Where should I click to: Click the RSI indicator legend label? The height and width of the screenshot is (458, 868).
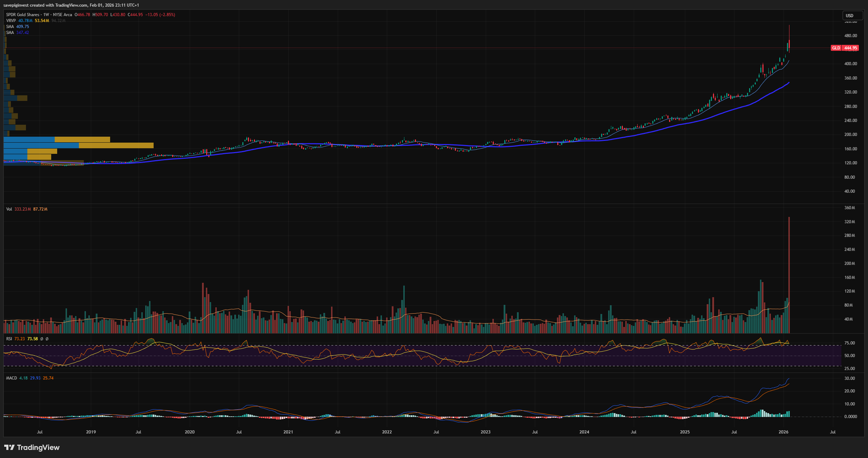[9, 339]
